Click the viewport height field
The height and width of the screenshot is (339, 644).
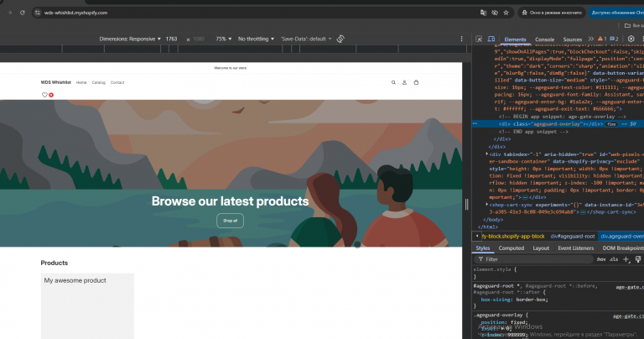199,39
